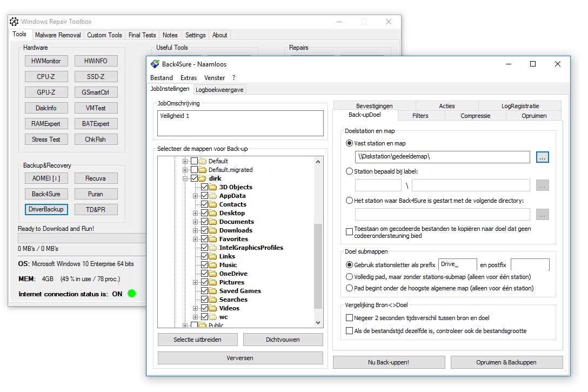Switch to Logboekweergave tab
The height and width of the screenshot is (392, 588).
tap(219, 90)
